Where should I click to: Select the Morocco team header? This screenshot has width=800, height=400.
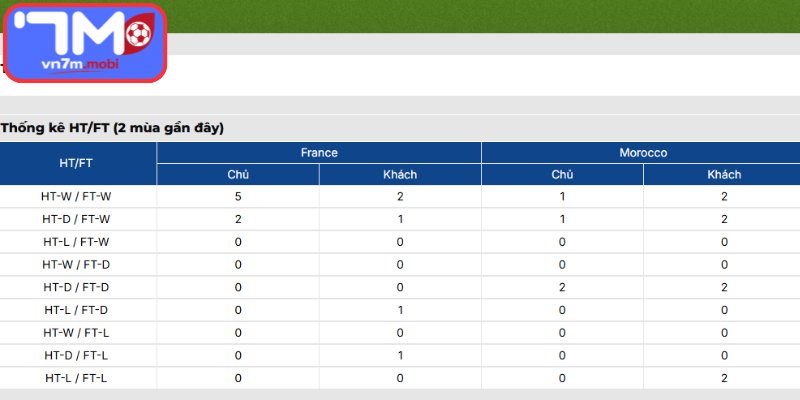(x=643, y=153)
